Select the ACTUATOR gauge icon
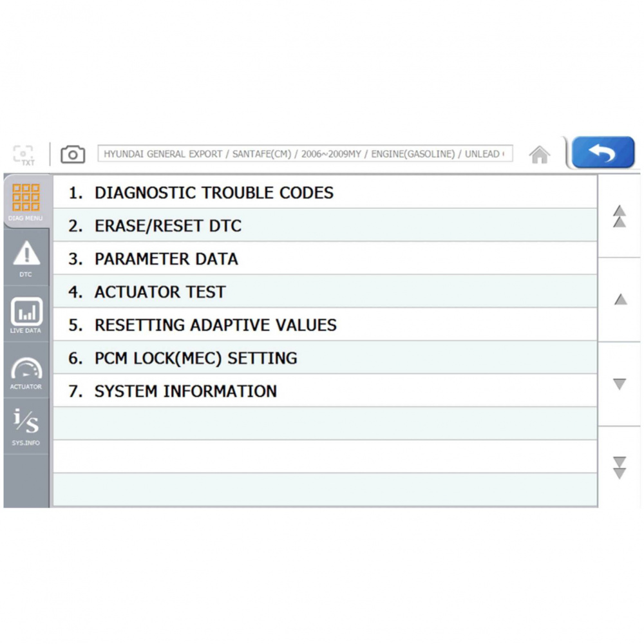Viewport: 644px width, 644px height. (x=26, y=372)
